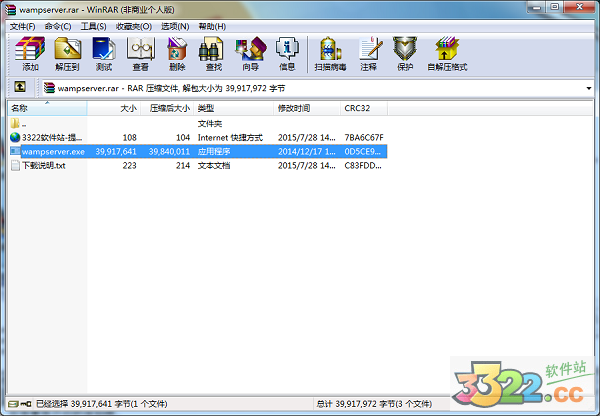
Task: Click CRC value 7BA6C67F
Action: (x=364, y=137)
